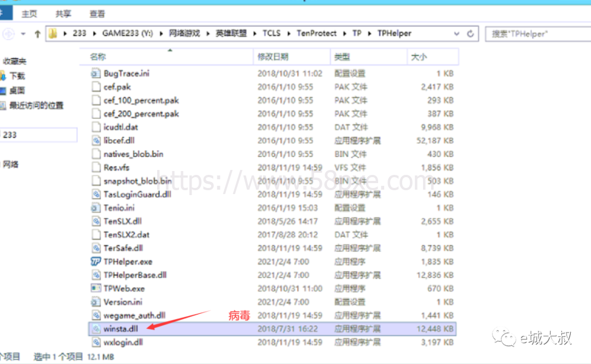Screen dimensions: 591x364
Task: Select the file name cef_200_percent.pak
Action: pyautogui.click(x=141, y=113)
